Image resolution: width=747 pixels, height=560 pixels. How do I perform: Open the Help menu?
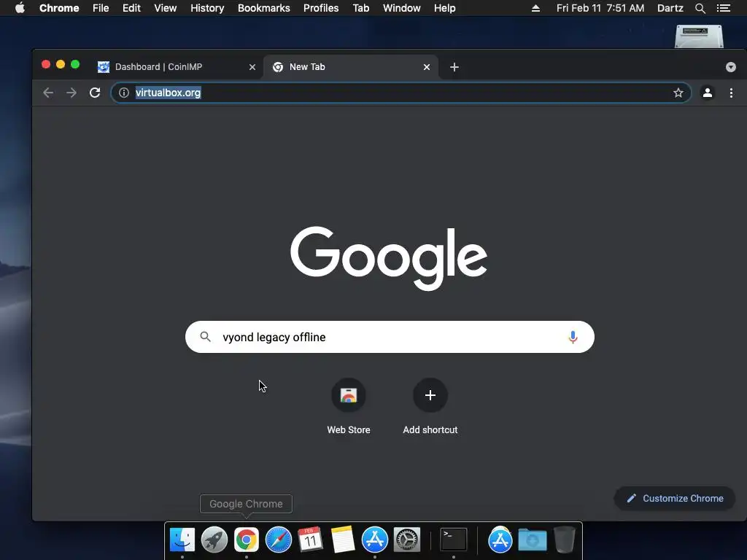444,8
